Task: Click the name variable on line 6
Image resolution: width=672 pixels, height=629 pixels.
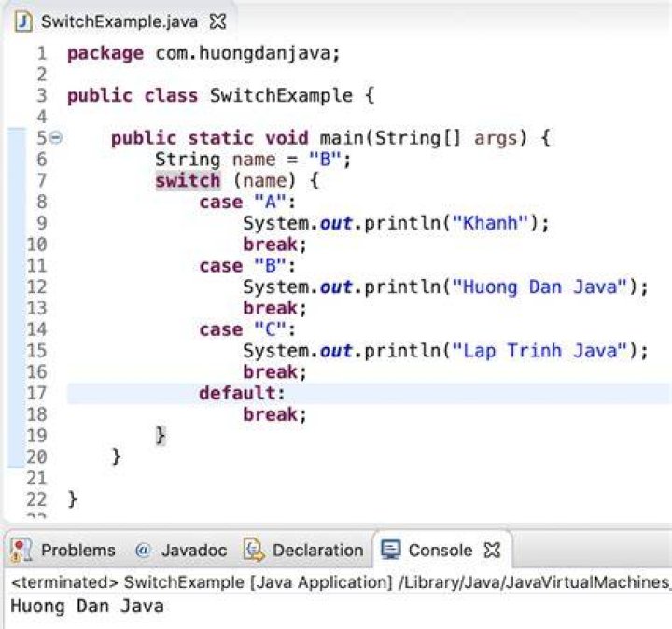Action: [254, 160]
